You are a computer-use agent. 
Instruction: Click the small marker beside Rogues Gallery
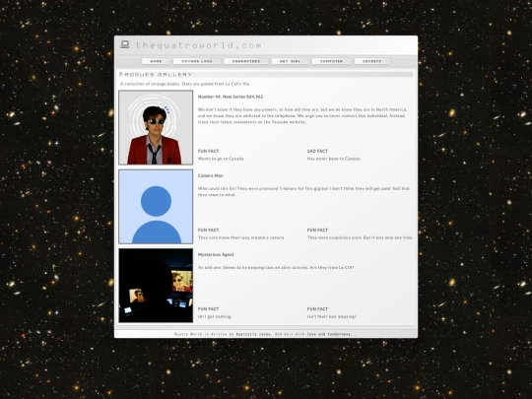[x=120, y=74]
